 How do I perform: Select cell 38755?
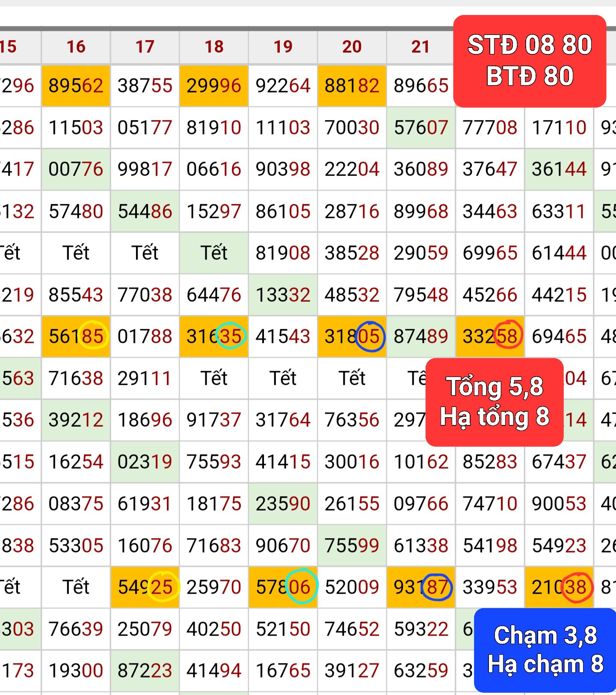click(x=145, y=86)
